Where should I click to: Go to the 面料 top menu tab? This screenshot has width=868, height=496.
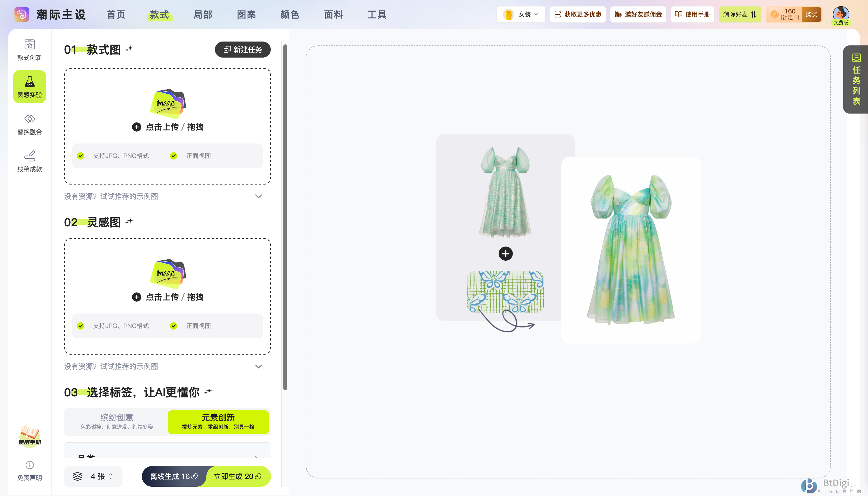pyautogui.click(x=333, y=15)
